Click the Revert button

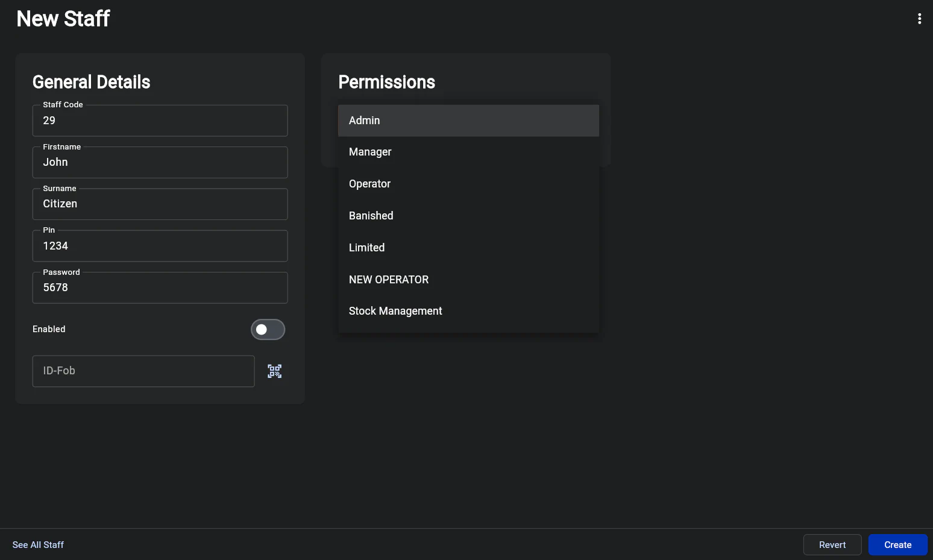(832, 545)
